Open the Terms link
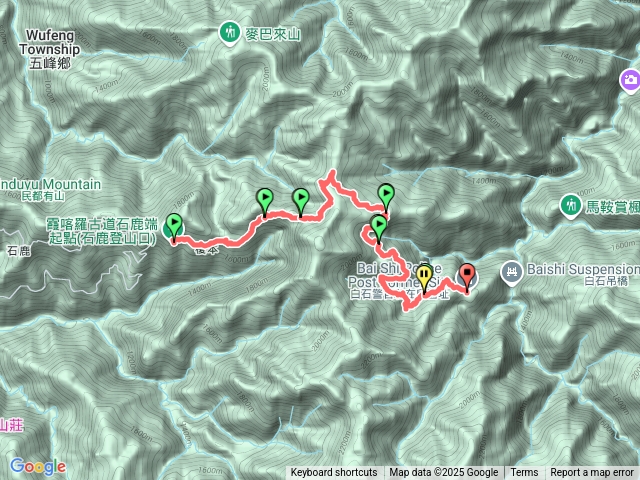Image resolution: width=640 pixels, height=480 pixels. point(524,473)
